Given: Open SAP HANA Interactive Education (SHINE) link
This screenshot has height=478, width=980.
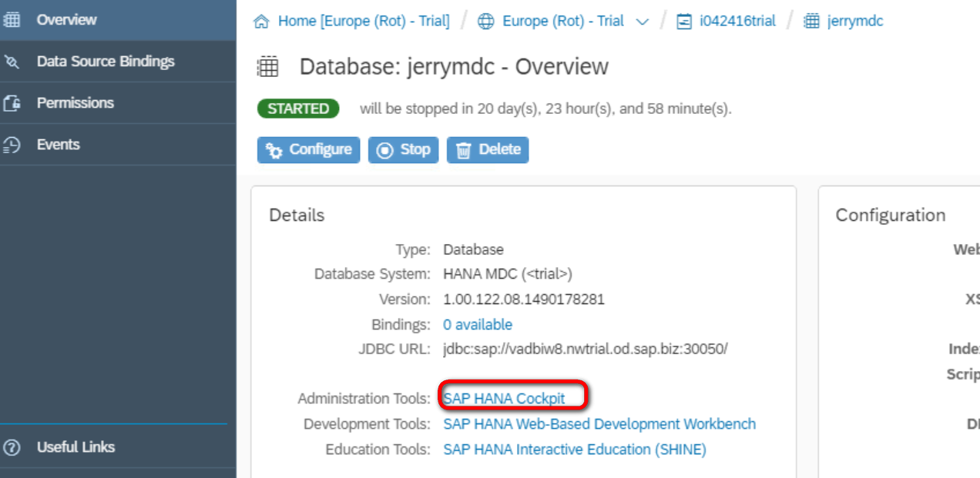Looking at the screenshot, I should tap(575, 450).
